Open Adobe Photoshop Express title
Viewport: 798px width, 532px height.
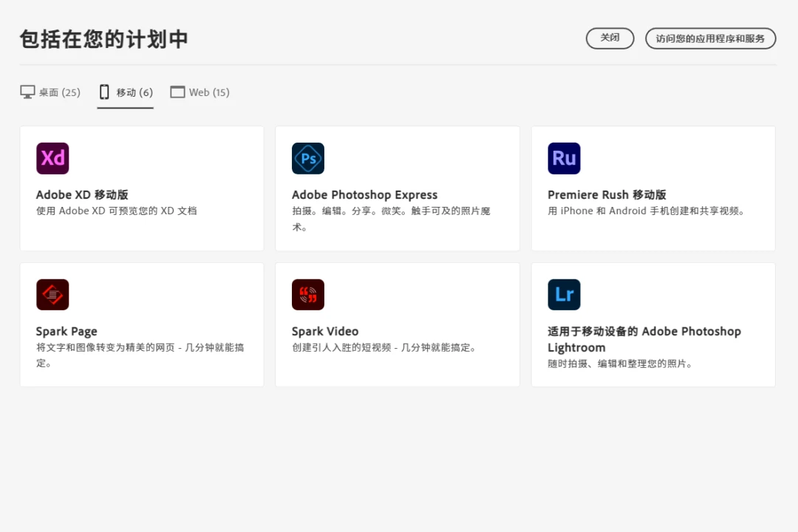pos(364,195)
